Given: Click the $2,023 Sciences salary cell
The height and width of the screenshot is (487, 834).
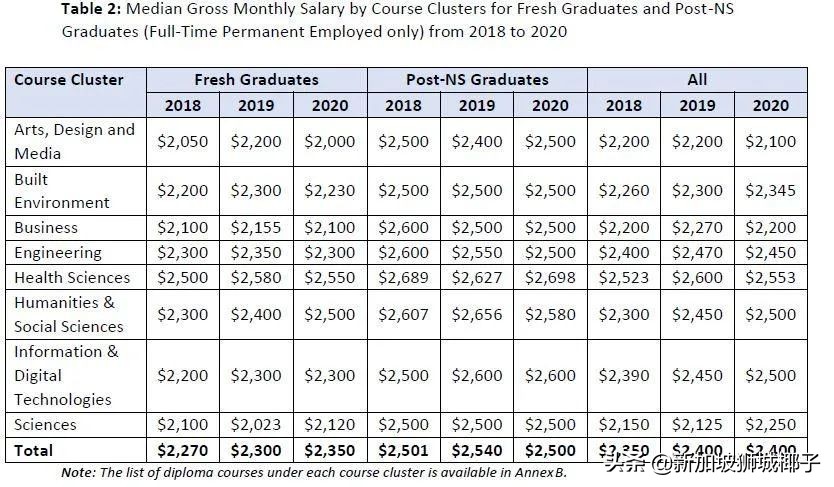Looking at the screenshot, I should (256, 424).
